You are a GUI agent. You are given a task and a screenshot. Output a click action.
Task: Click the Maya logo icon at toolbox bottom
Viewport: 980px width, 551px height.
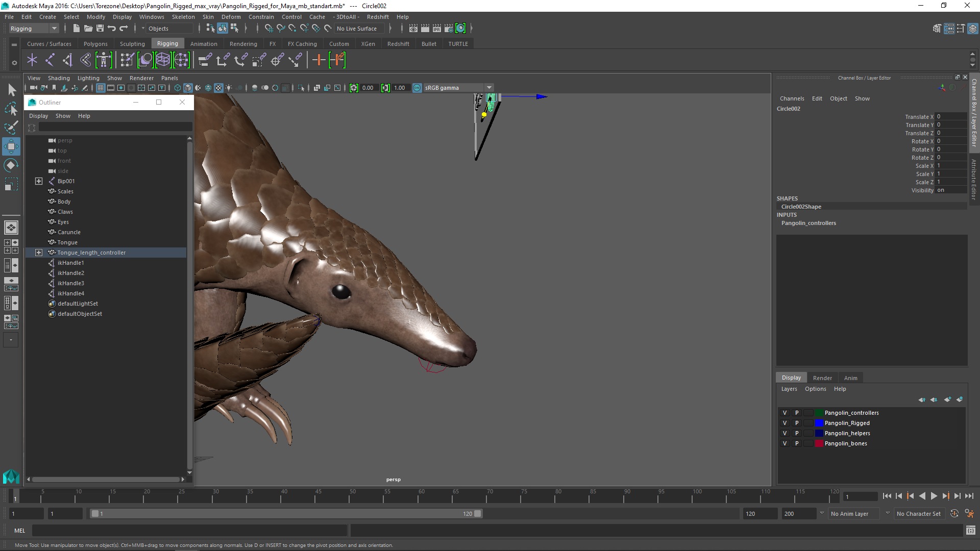11,477
